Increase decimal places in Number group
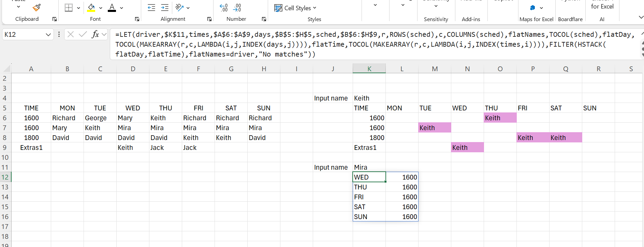 coord(224,7)
